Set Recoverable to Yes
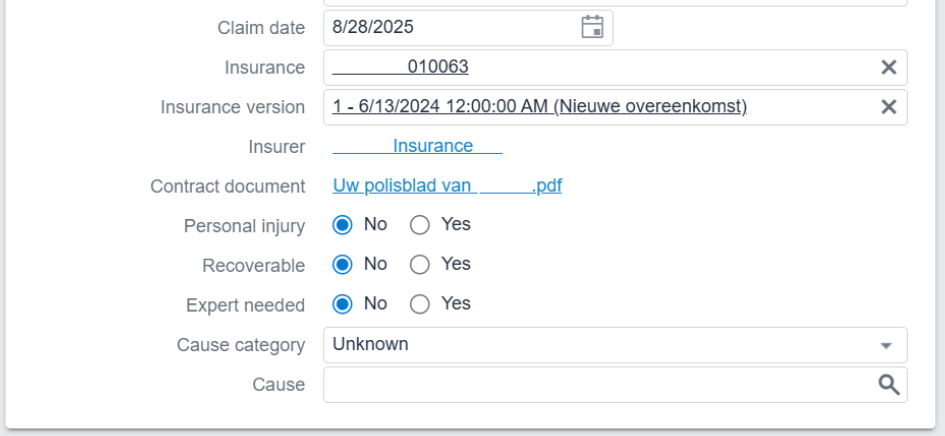This screenshot has height=436, width=945. point(420,265)
